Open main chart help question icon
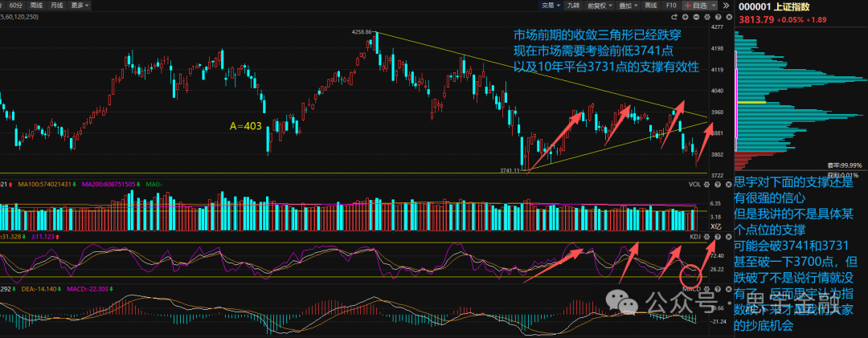868x338 pixels. coord(718,17)
